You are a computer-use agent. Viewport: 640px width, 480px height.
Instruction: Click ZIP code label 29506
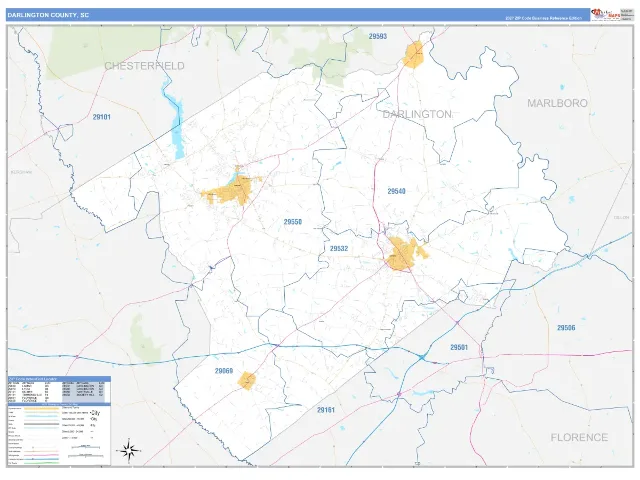tap(566, 327)
